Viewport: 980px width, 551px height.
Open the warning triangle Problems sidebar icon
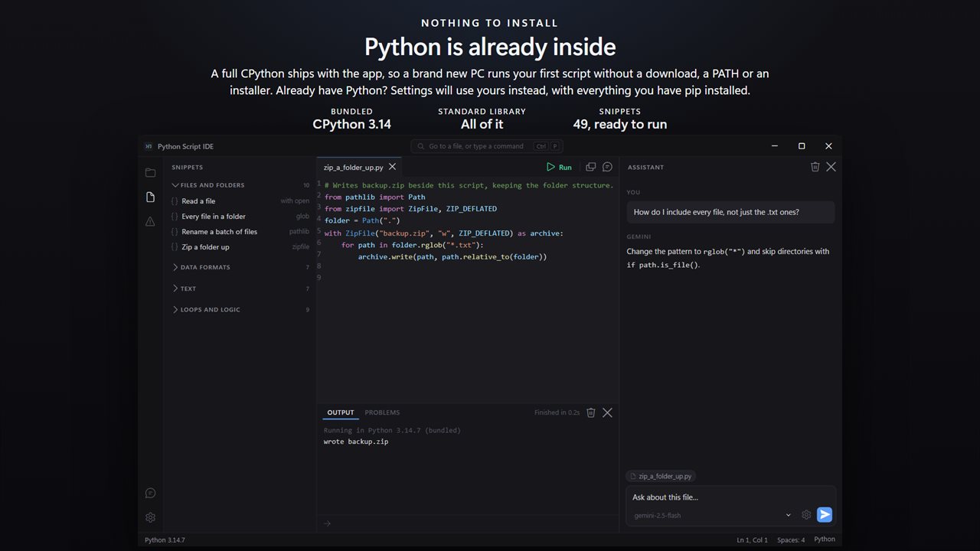[150, 221]
